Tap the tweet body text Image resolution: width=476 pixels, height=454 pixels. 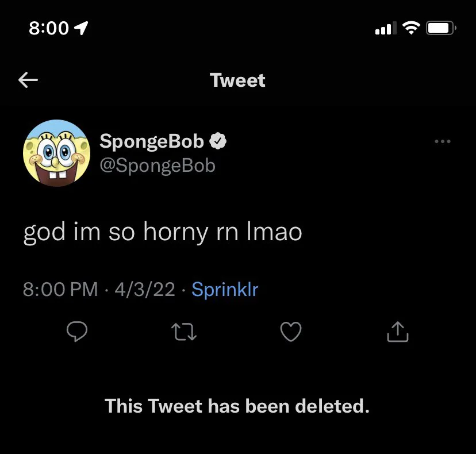163,232
